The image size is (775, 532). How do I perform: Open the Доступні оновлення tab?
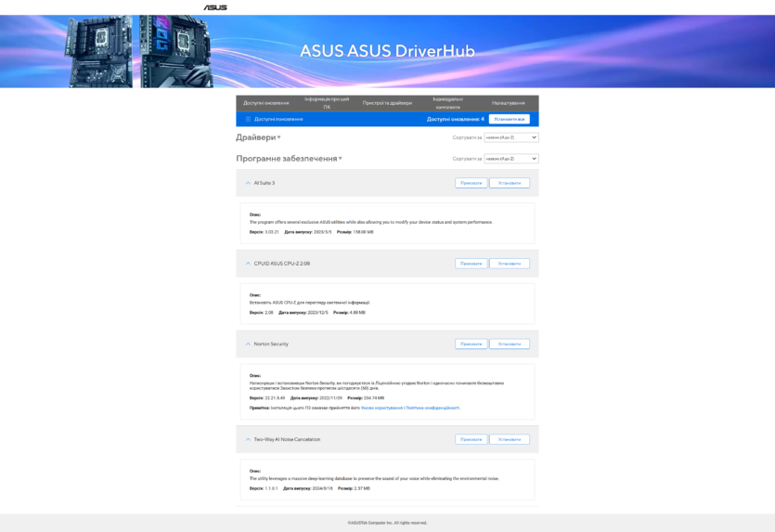tap(265, 103)
